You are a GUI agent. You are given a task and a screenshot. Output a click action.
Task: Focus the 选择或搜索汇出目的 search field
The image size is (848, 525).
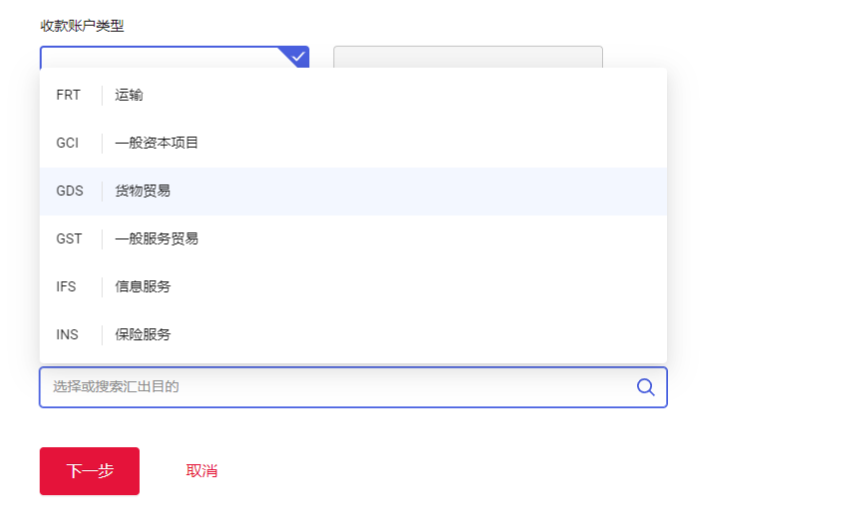pyautogui.click(x=330, y=387)
